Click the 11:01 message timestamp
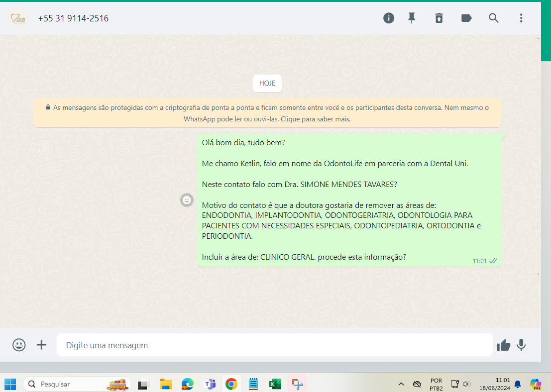The height and width of the screenshot is (392, 551). coord(480,261)
